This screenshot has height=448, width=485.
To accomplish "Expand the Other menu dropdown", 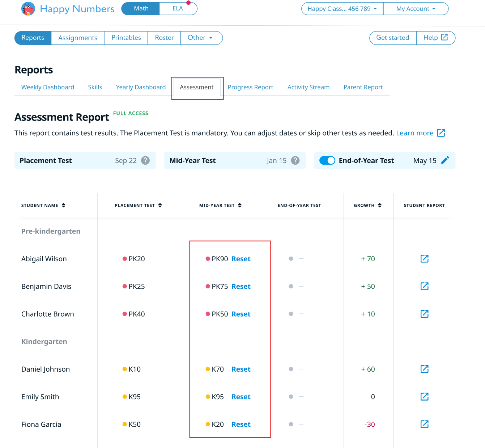I will 201,38.
